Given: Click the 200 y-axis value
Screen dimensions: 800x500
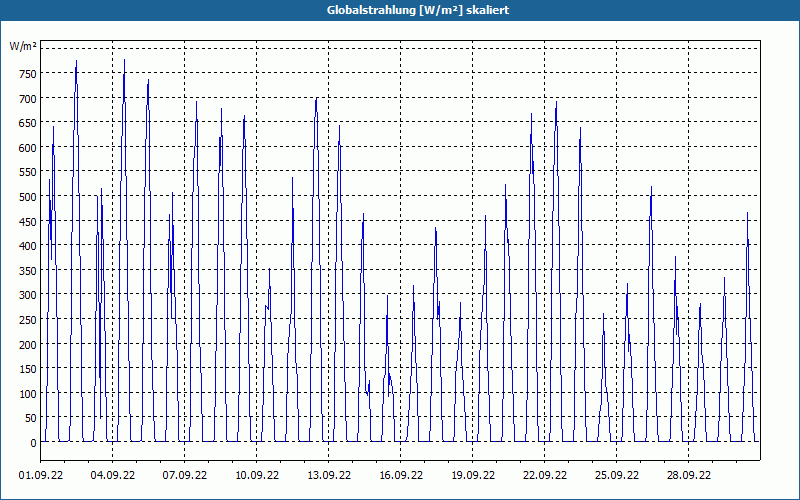Looking at the screenshot, I should 28,345.
